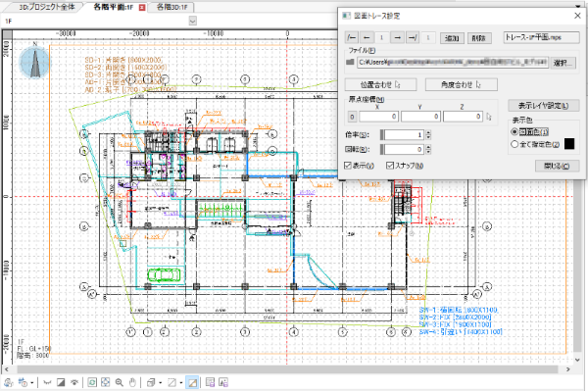Viewport: 588px width, 391px height.
Task: Click the X origin coordinate field
Action: (x=378, y=117)
